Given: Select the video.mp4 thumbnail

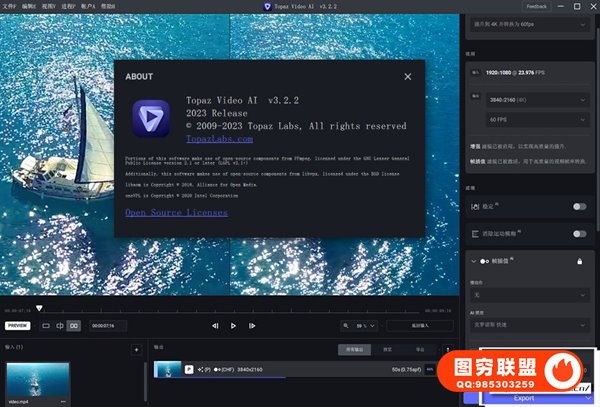Looking at the screenshot, I should click(x=38, y=380).
